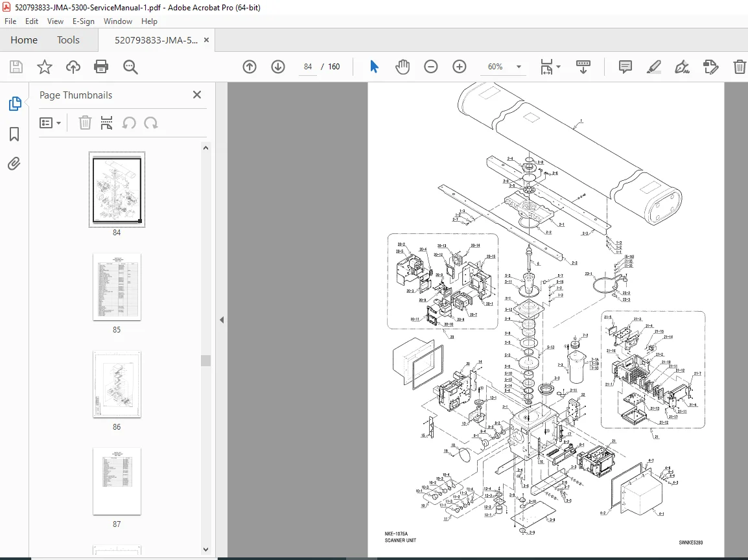This screenshot has height=560, width=748.
Task: Open the E-Sign menu
Action: [x=84, y=21]
